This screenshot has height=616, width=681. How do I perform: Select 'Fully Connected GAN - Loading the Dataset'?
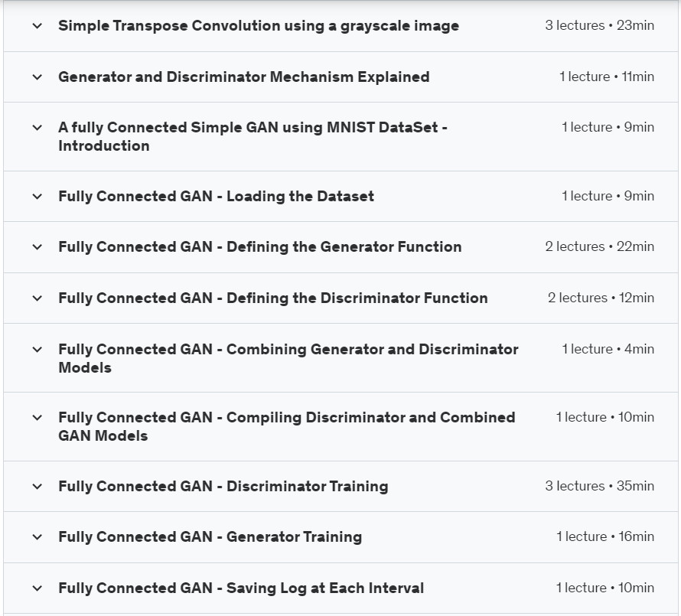tap(216, 197)
